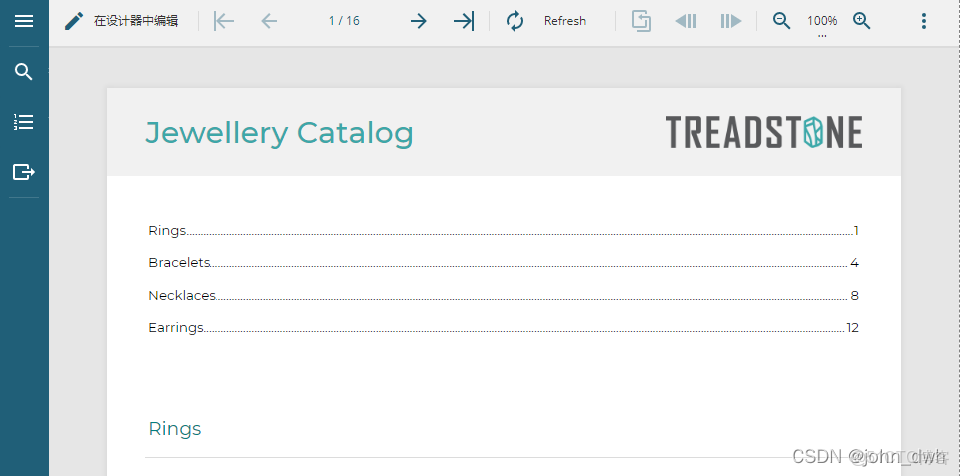Image resolution: width=960 pixels, height=476 pixels.
Task: Open the more options vertical dots menu
Action: [924, 21]
